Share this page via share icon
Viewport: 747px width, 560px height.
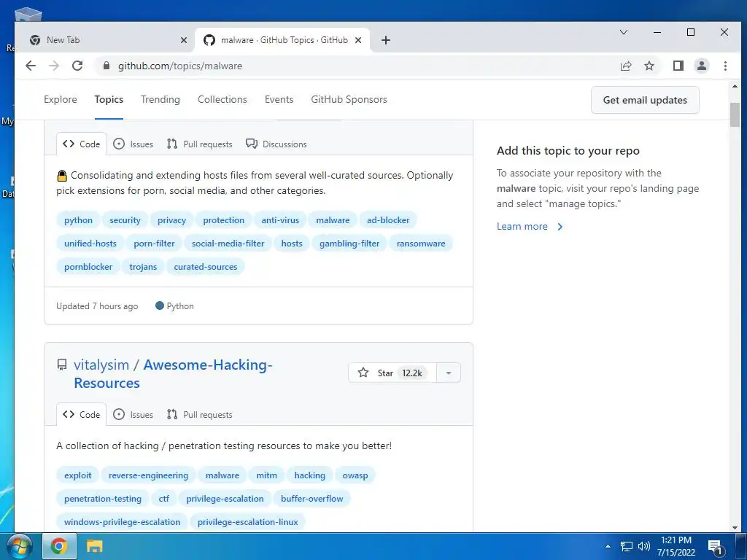(625, 66)
